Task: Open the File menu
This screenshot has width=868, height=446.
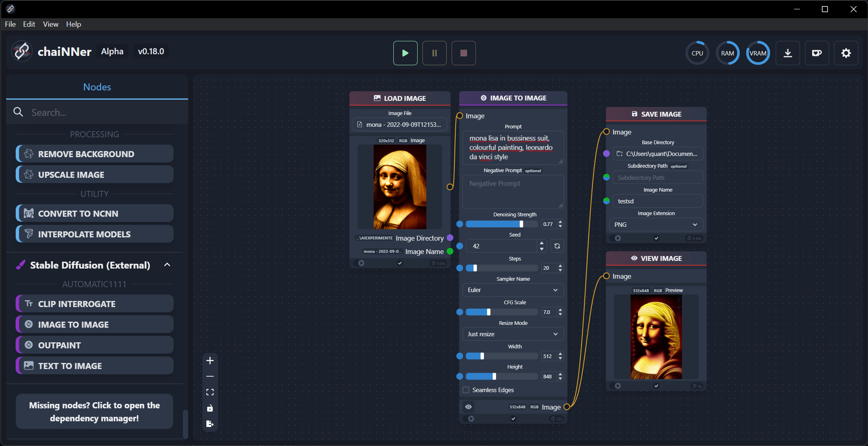Action: pos(10,24)
